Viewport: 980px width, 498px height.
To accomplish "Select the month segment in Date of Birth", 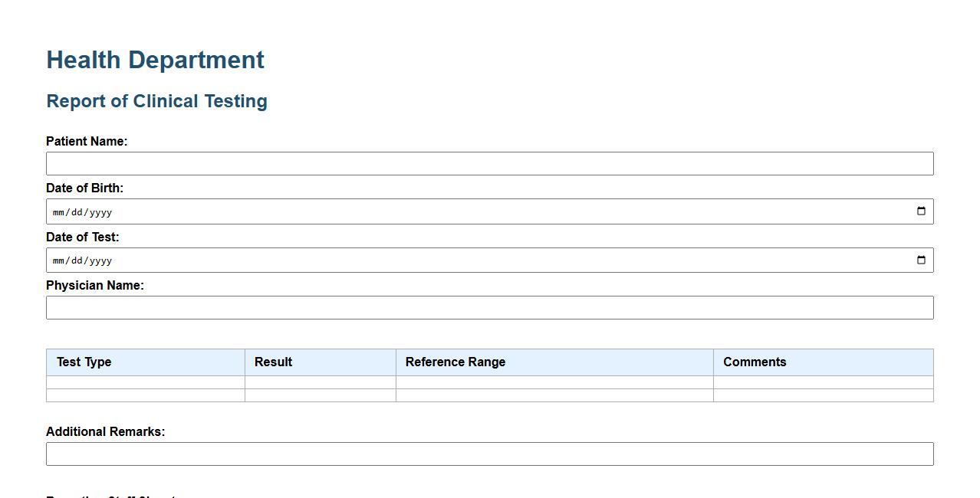I will pos(60,212).
